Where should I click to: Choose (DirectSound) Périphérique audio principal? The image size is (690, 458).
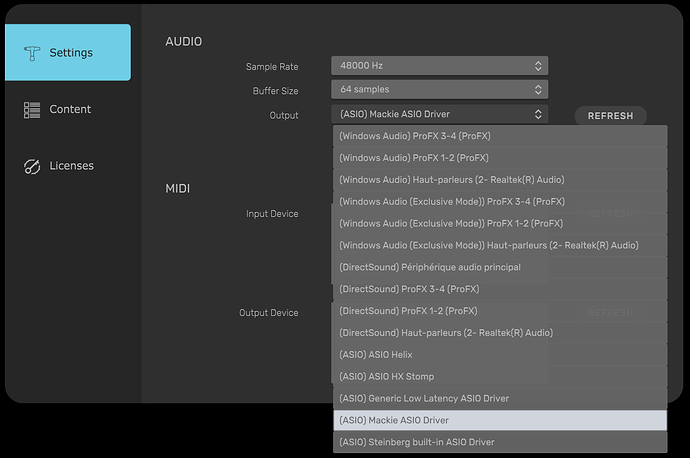[x=499, y=268]
